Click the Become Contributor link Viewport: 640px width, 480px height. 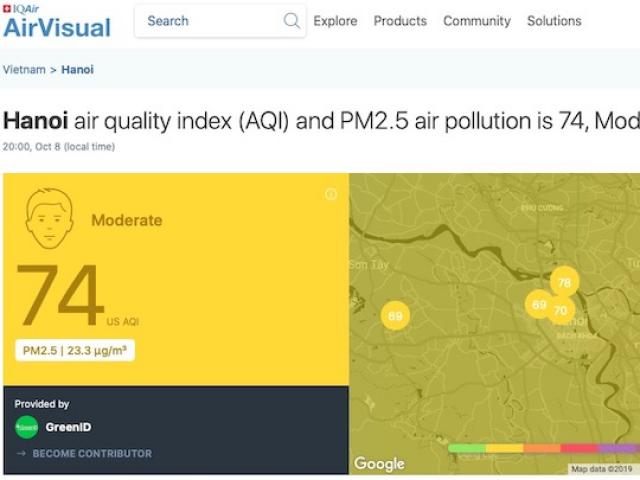coord(92,454)
